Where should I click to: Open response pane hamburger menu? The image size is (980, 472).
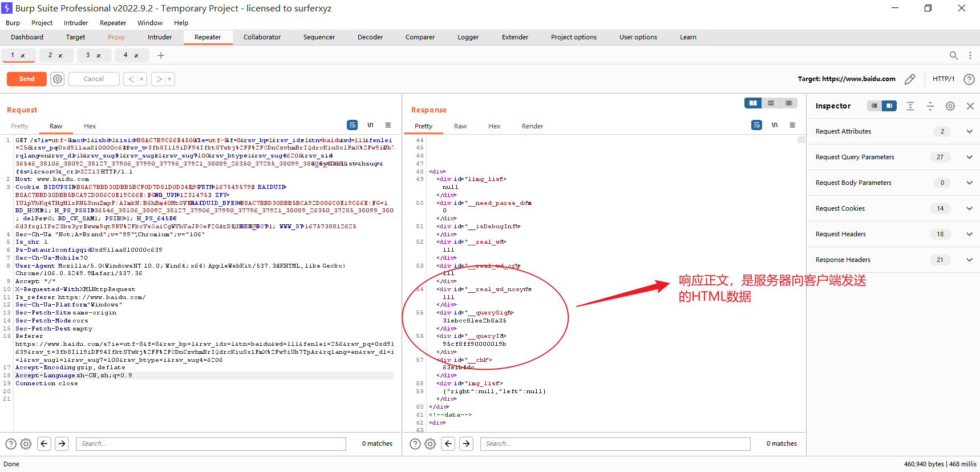792,125
